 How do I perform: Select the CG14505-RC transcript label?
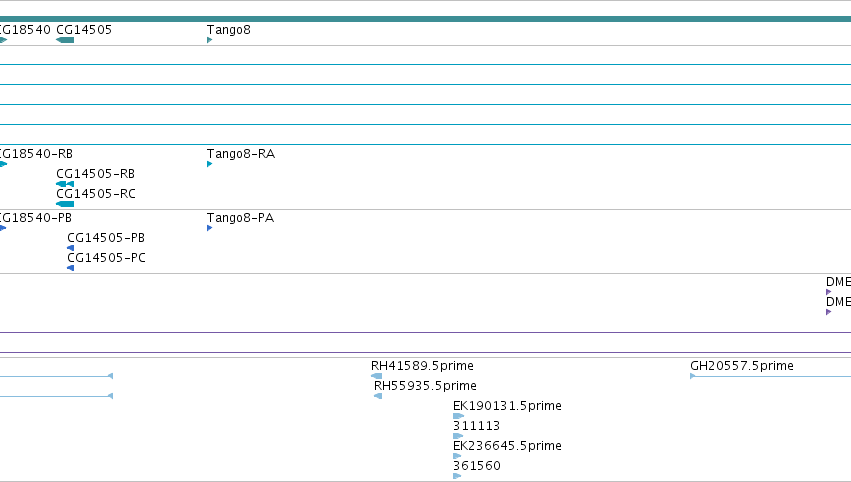tap(96, 194)
